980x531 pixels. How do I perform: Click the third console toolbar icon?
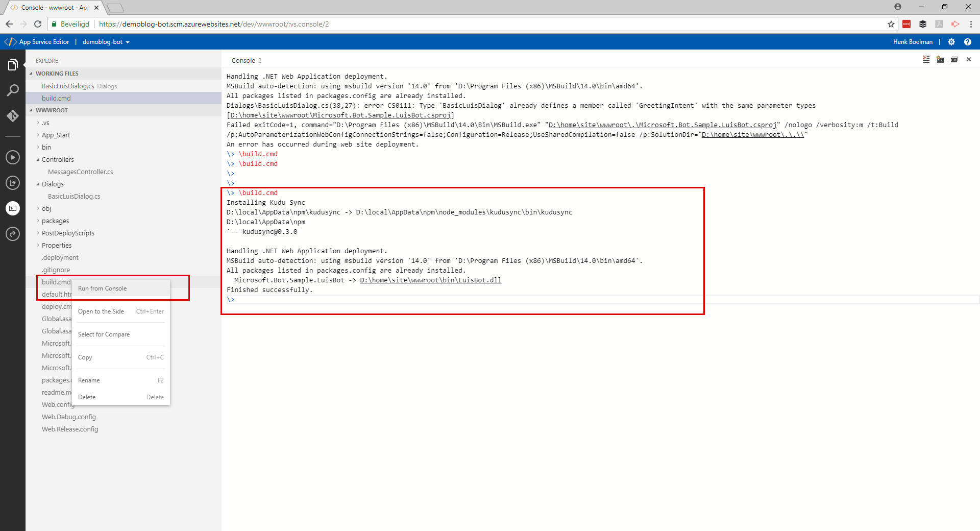point(954,60)
